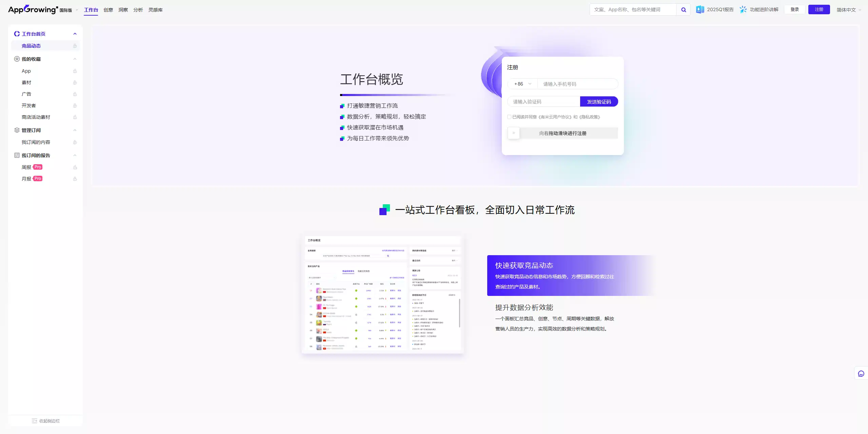Click the AppGrowing logo

33,9
